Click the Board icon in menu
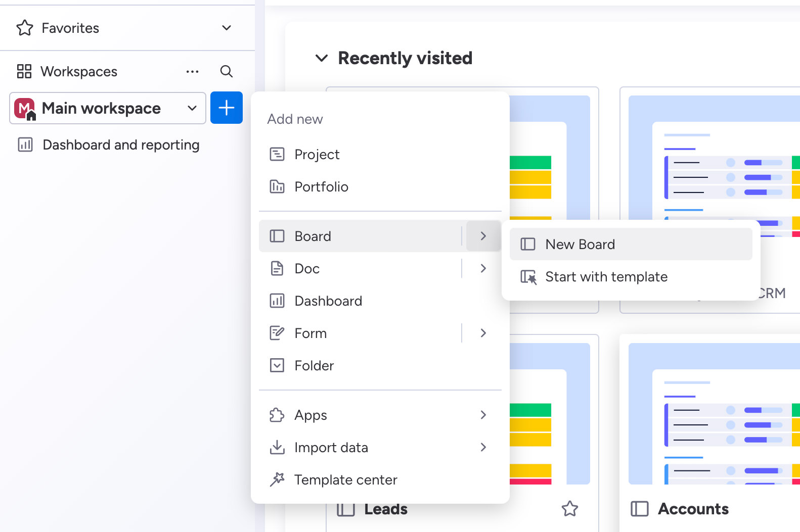Viewport: 800px width, 532px height. (277, 236)
